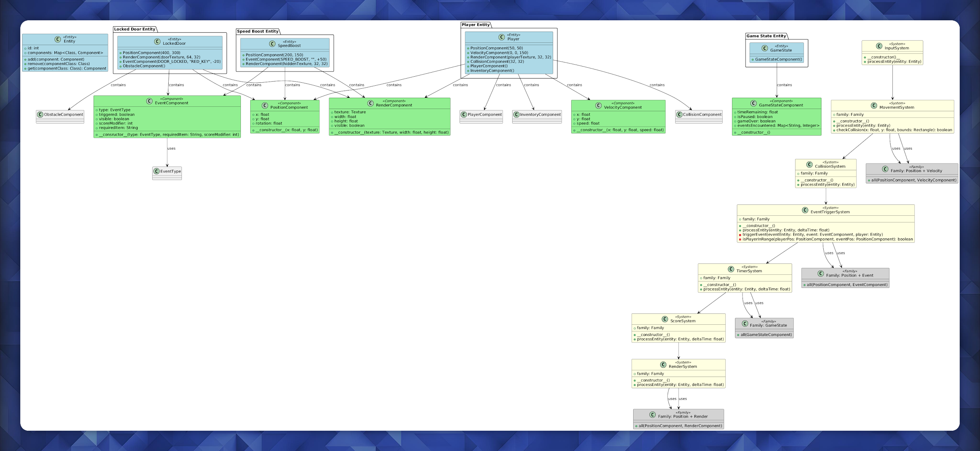
Task: Click the hollow circle marker beside family: Family in CollisionSystem
Action: (x=799, y=173)
